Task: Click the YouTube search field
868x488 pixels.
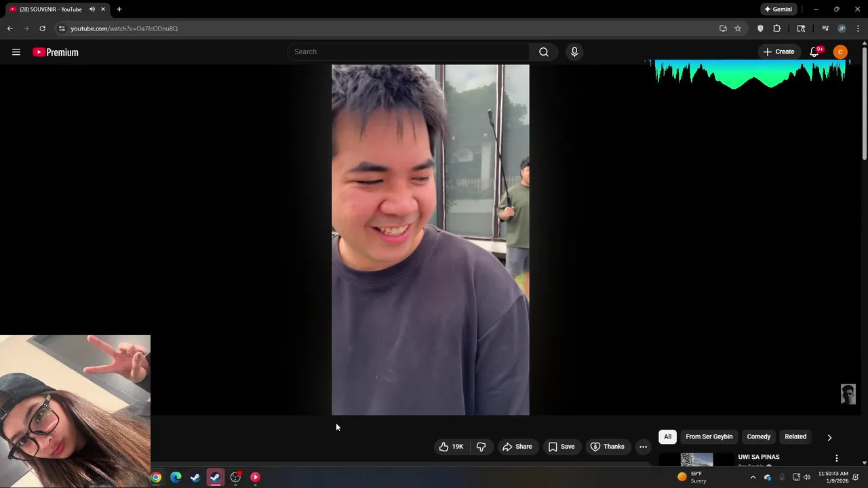Action: pos(409,52)
